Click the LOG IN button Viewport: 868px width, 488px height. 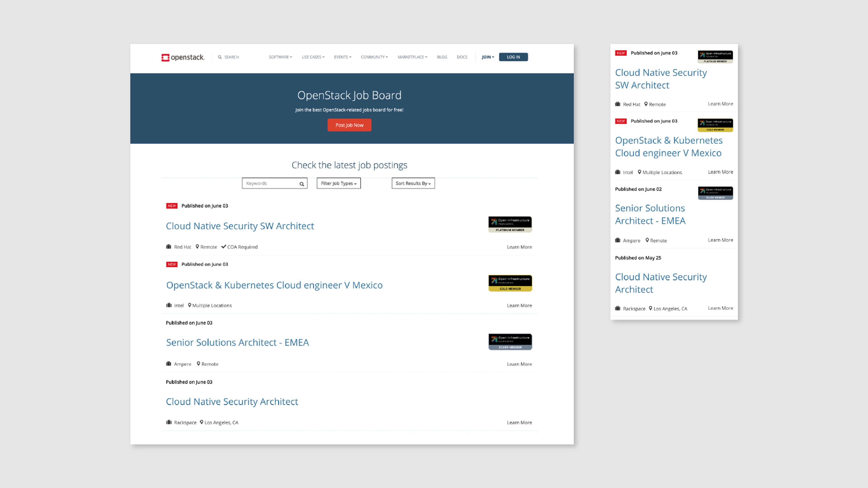[513, 57]
